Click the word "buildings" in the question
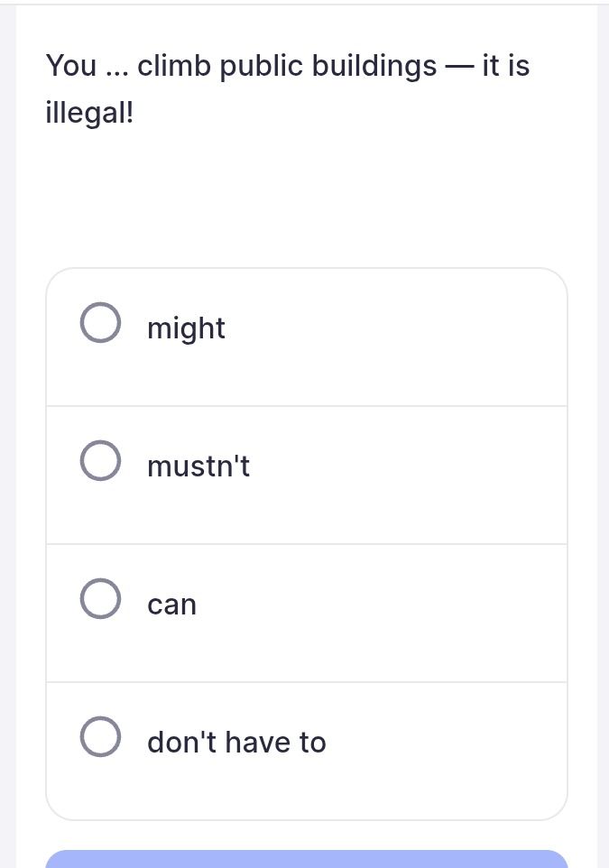This screenshot has width=609, height=868. (374, 67)
